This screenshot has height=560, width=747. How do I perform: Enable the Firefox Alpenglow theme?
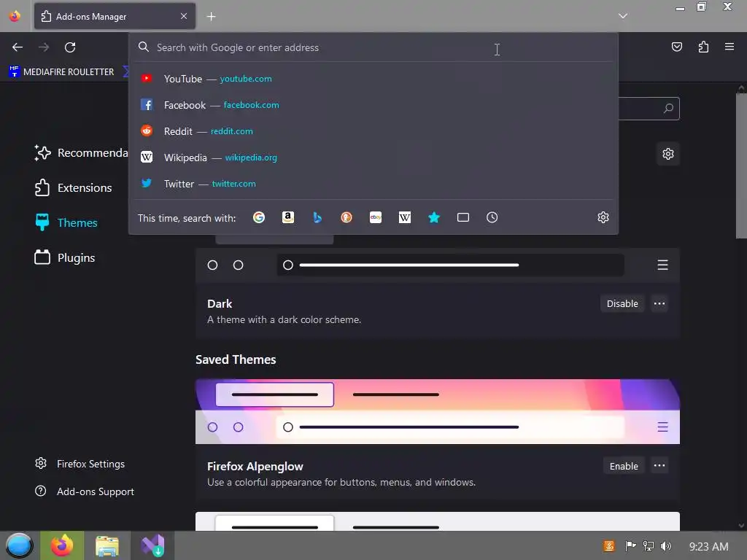point(624,466)
